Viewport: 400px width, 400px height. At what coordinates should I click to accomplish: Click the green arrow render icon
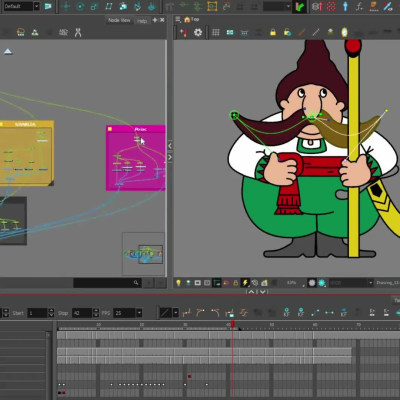(300, 7)
